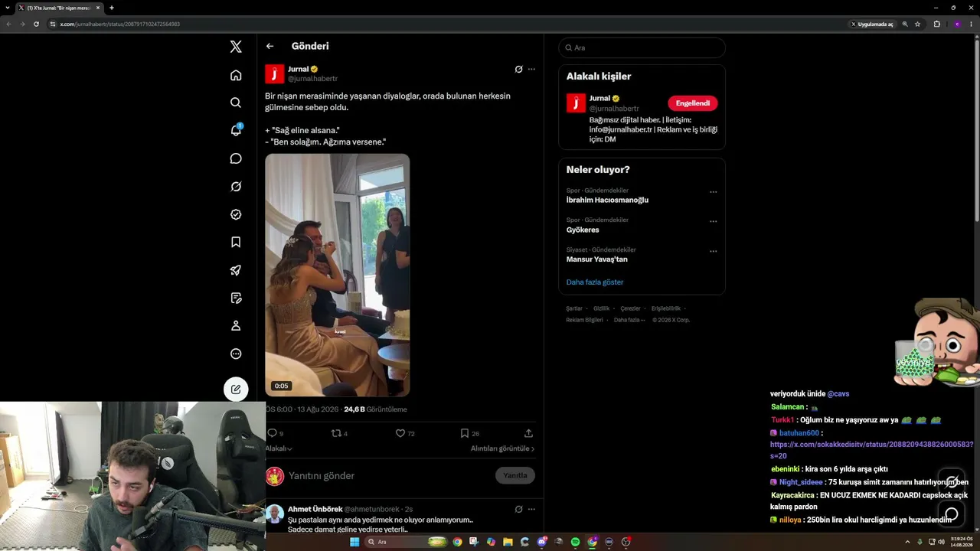Like the post with 72 likes
This screenshot has height=551, width=980.
[400, 433]
